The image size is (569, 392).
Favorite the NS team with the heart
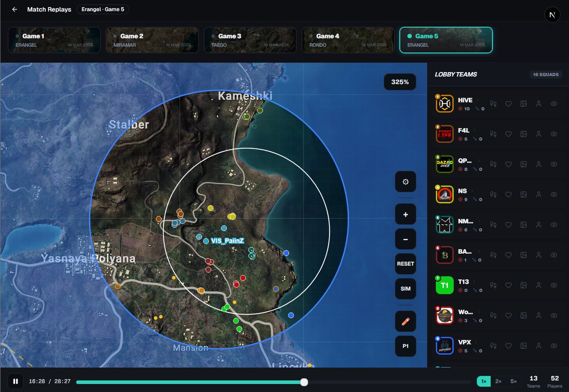[508, 195]
